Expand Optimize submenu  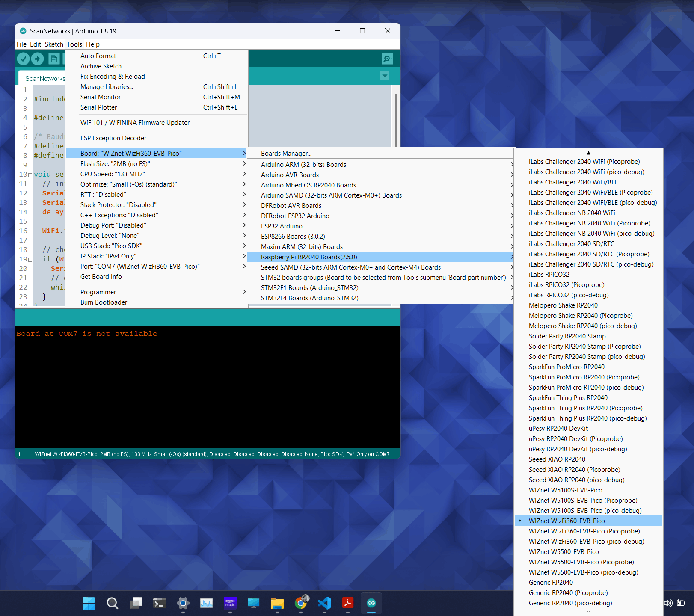coord(157,184)
